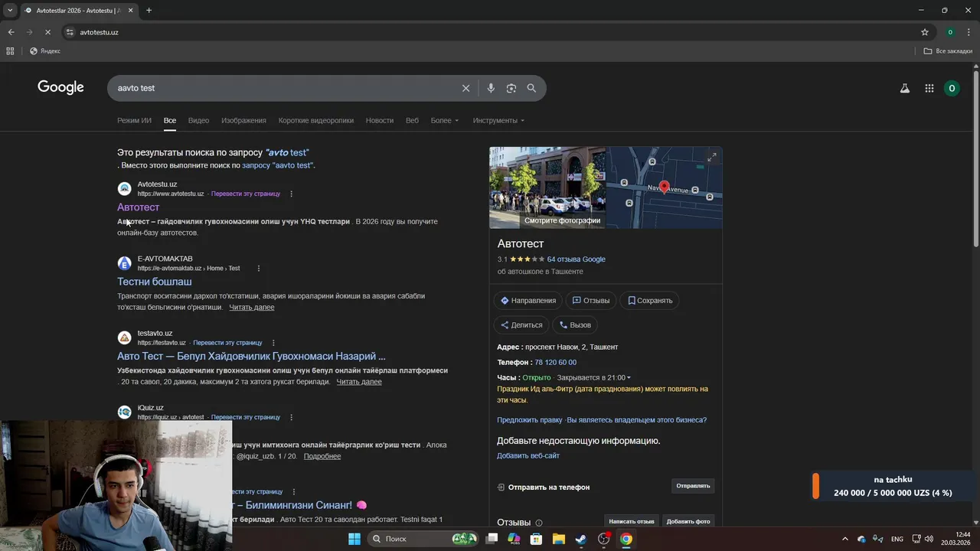The height and width of the screenshot is (551, 980).
Task: Open the three-dot menu for the iQuiz.uz result
Action: click(291, 417)
